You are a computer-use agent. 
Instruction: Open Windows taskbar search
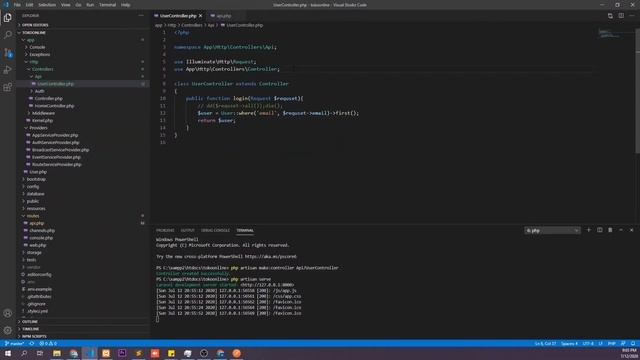[x=24, y=353]
